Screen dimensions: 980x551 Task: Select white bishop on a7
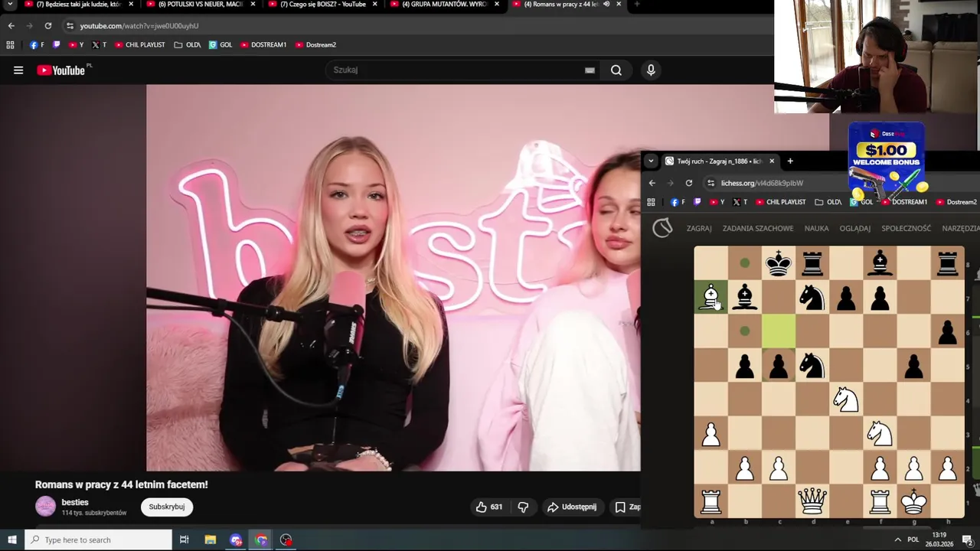711,297
